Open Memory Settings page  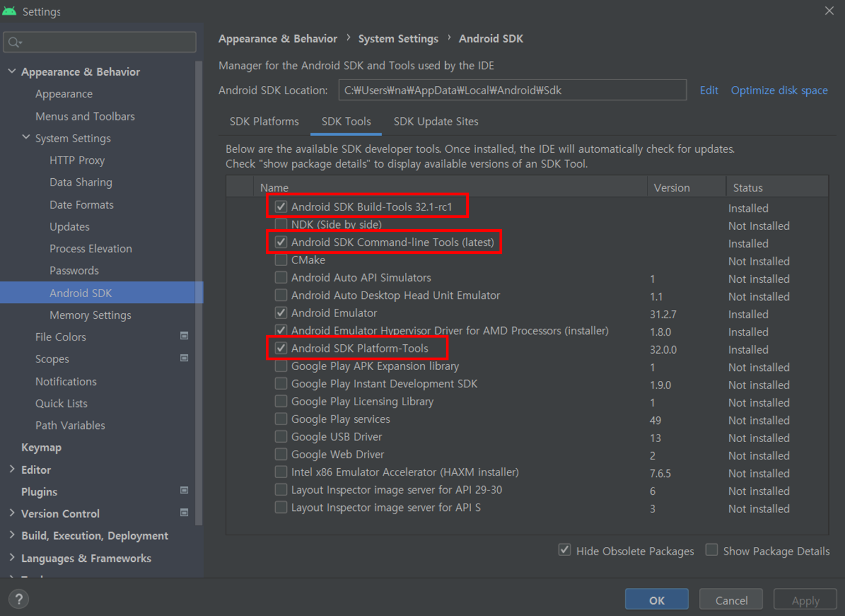coord(90,315)
